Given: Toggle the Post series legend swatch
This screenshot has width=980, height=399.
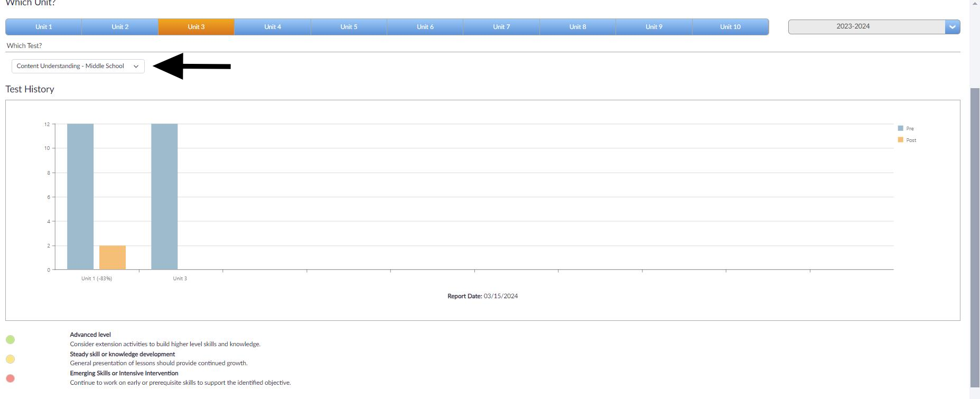Looking at the screenshot, I should 900,140.
